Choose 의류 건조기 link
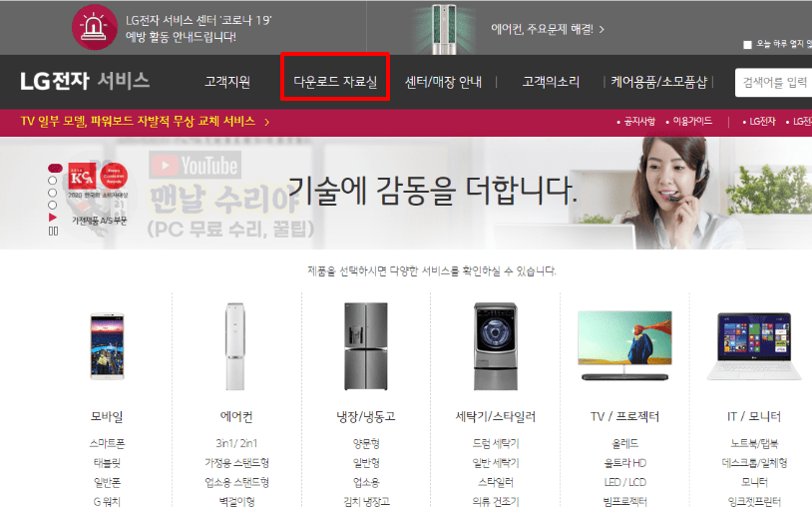This screenshot has height=507, width=812. click(x=496, y=501)
